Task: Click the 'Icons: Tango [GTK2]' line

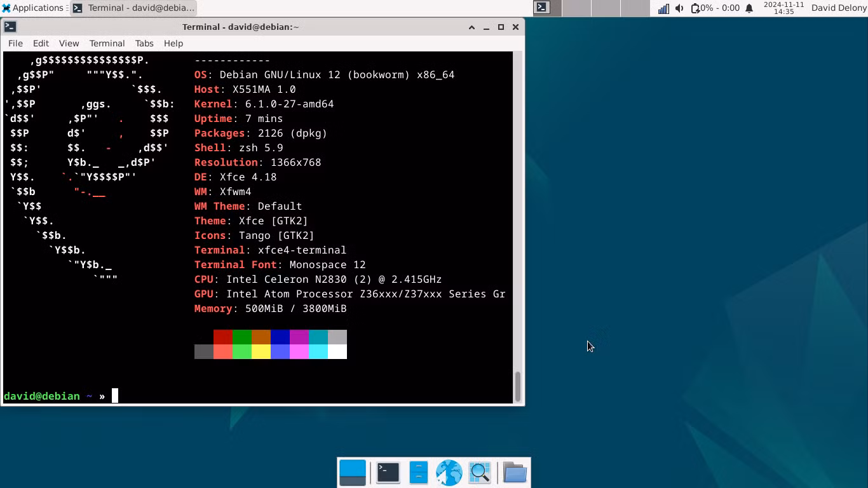Action: point(255,235)
